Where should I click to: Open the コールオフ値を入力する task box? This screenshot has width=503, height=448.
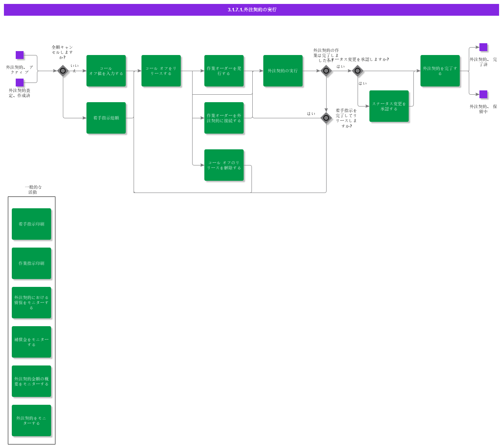point(106,71)
